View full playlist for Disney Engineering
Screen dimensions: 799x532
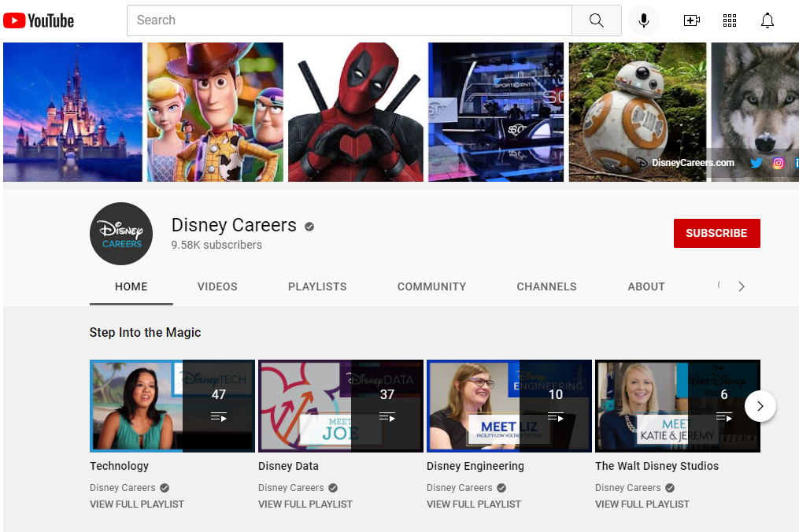474,504
